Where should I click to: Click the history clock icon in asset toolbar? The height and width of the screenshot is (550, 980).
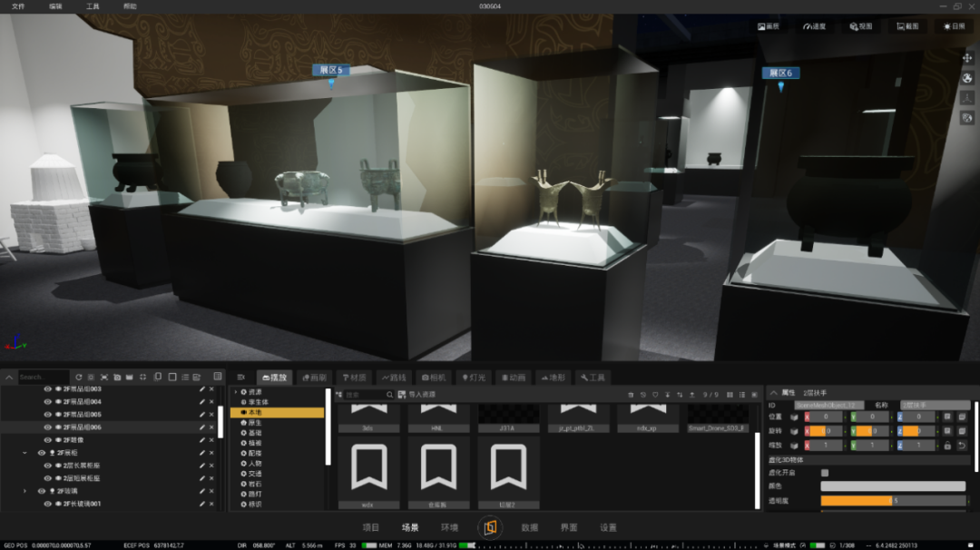click(x=642, y=395)
